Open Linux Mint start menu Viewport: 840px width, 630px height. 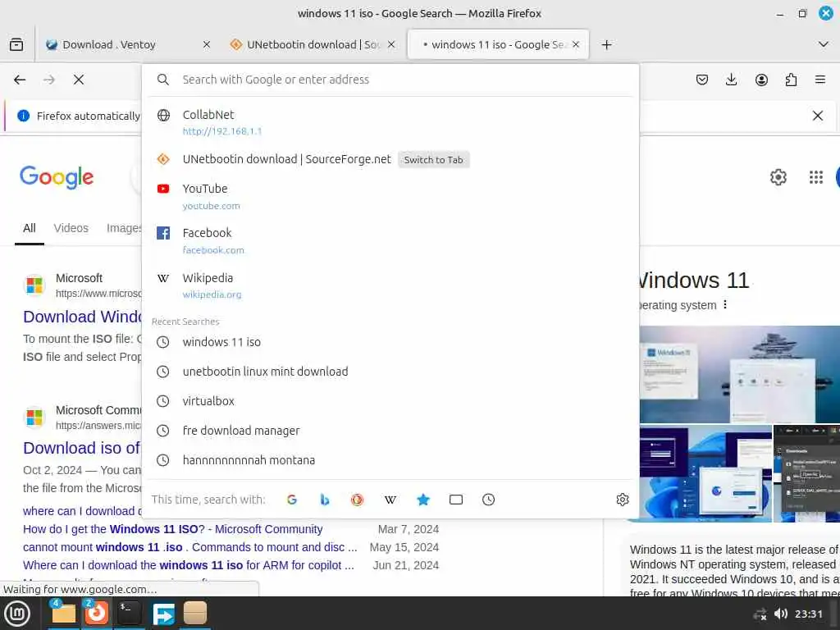[16, 614]
